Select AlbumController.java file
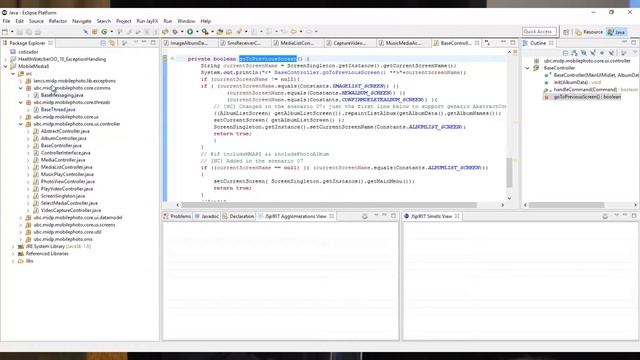Viewport: 640px width, 360px height. pyautogui.click(x=63, y=138)
